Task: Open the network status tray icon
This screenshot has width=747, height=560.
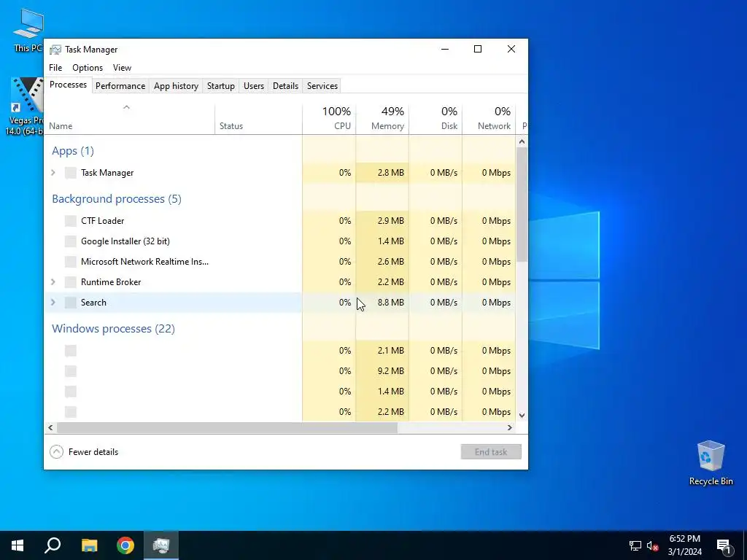Action: click(635, 545)
